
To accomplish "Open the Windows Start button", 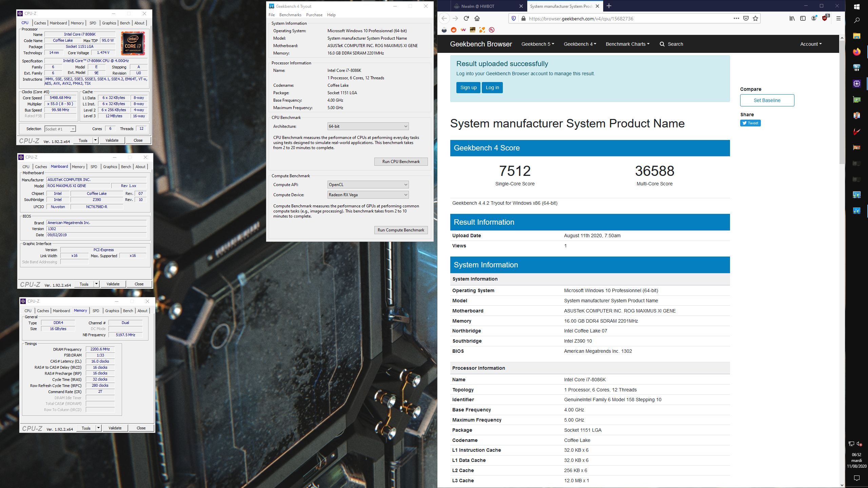I will pyautogui.click(x=857, y=6).
